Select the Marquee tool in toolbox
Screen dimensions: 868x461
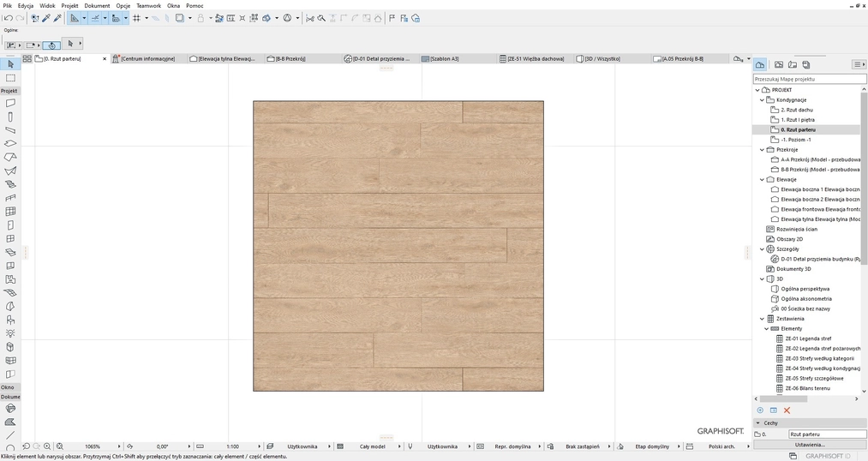(x=10, y=78)
